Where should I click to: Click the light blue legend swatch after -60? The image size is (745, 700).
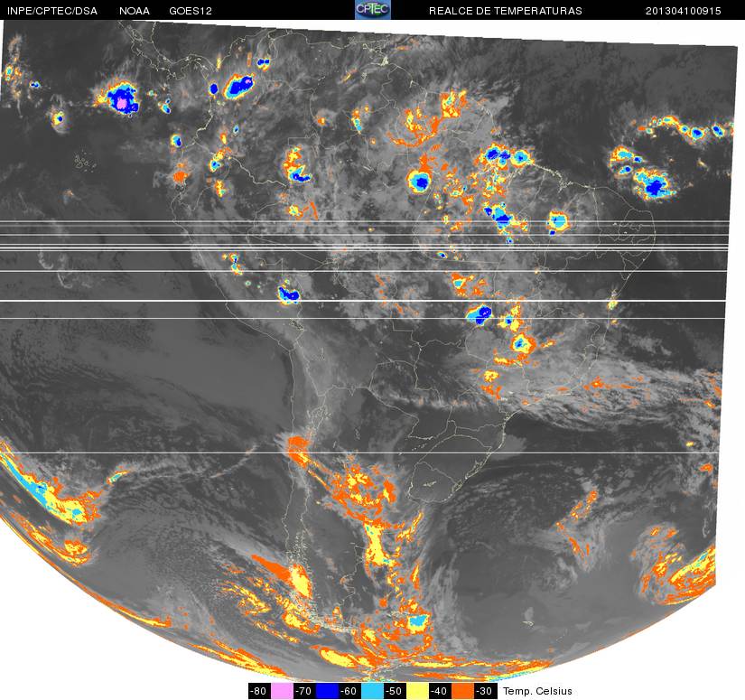click(372, 690)
